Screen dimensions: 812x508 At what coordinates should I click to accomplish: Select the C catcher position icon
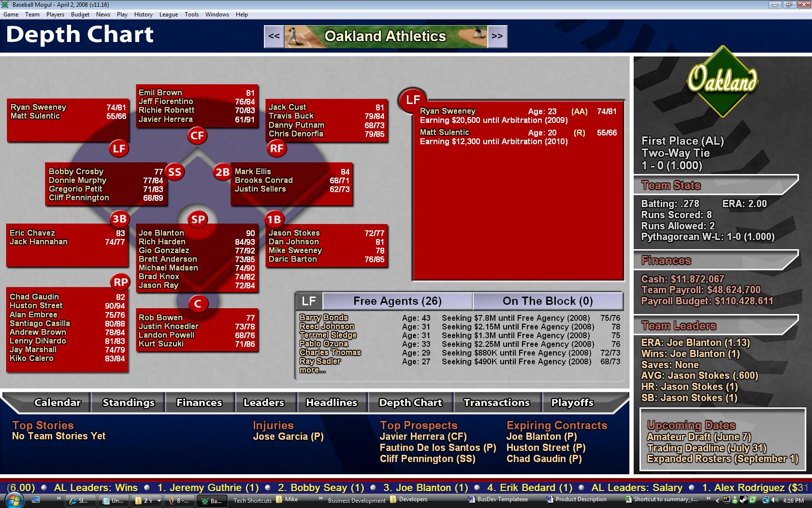coord(197,303)
